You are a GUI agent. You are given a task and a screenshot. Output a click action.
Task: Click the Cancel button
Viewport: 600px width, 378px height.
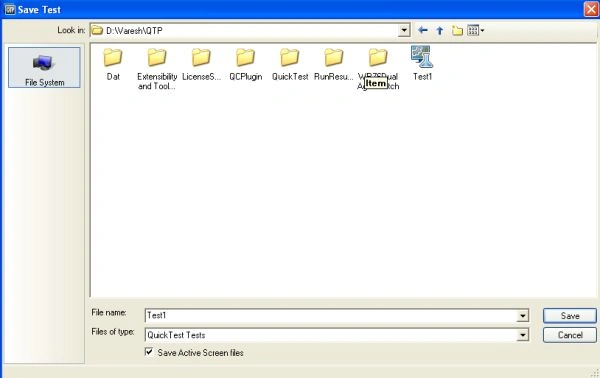click(570, 335)
